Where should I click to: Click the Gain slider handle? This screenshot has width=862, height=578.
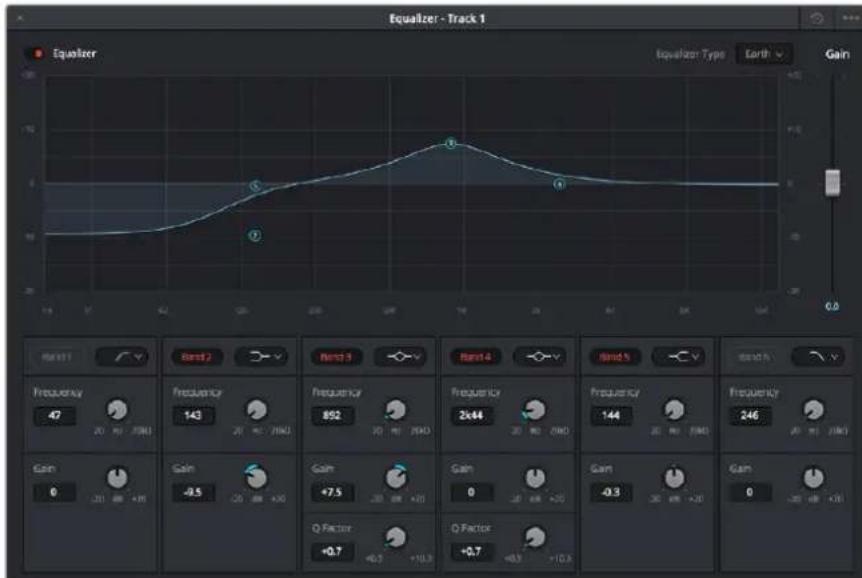pyautogui.click(x=832, y=183)
